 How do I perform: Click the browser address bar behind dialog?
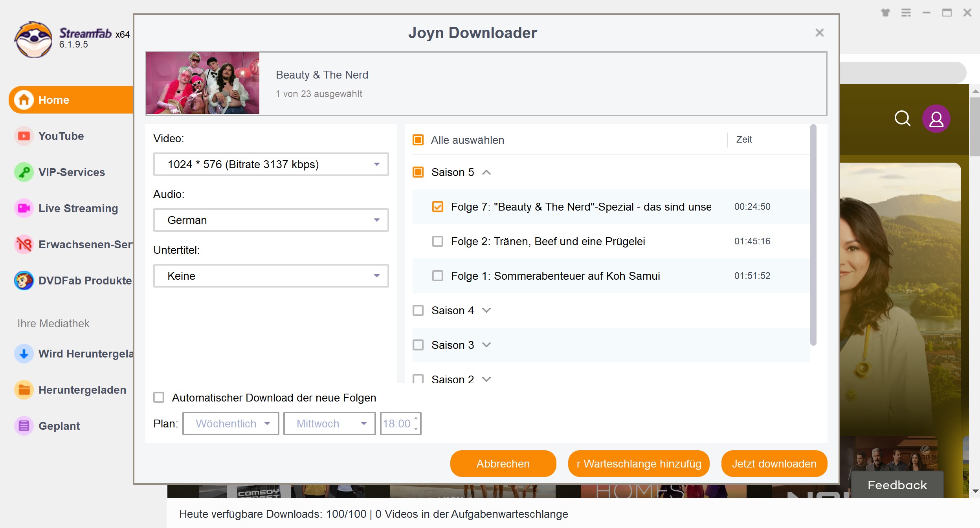[903, 72]
